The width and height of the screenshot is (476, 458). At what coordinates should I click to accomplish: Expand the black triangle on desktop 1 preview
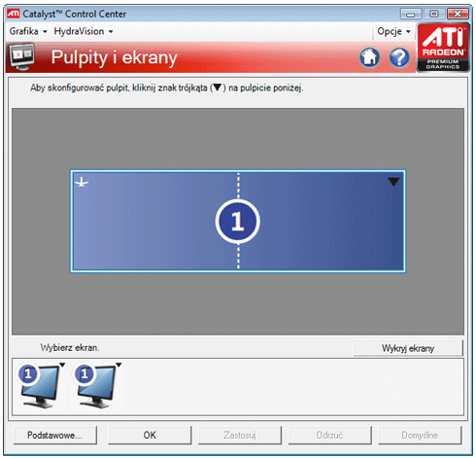[x=393, y=182]
